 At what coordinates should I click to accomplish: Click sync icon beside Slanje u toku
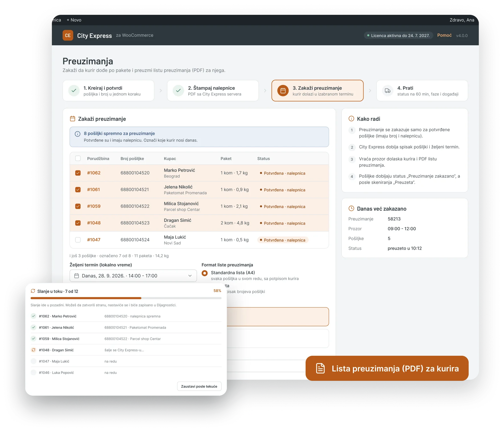coord(33,291)
